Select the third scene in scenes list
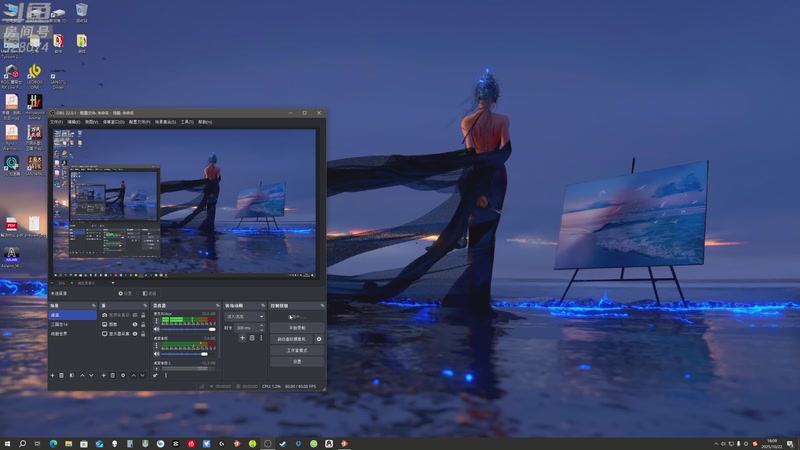The height and width of the screenshot is (450, 800). point(72,334)
